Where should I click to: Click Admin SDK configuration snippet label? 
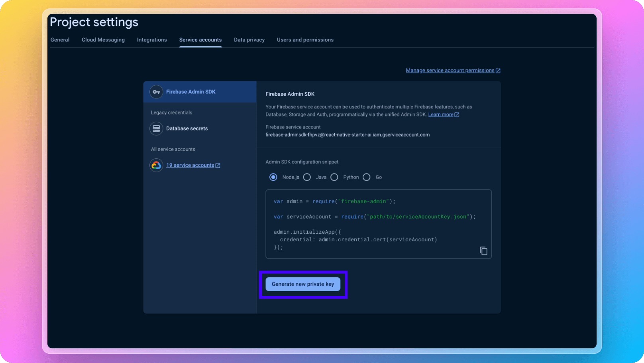pyautogui.click(x=302, y=162)
